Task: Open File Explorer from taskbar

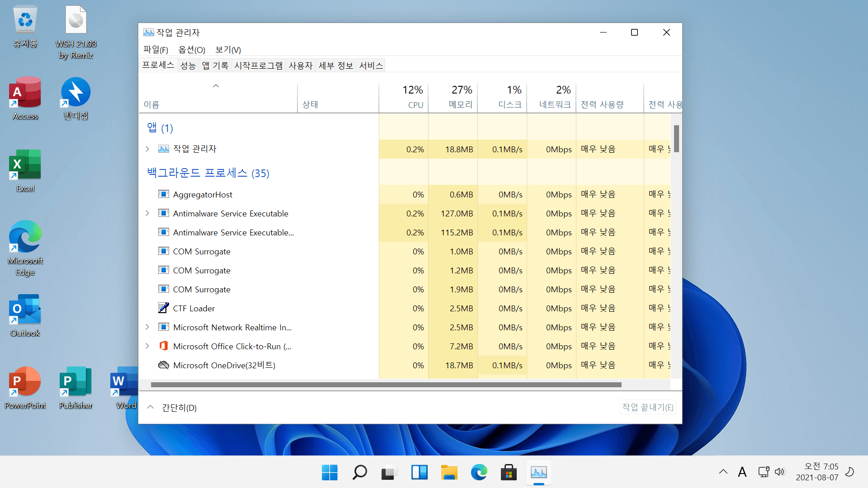Action: pyautogui.click(x=449, y=473)
